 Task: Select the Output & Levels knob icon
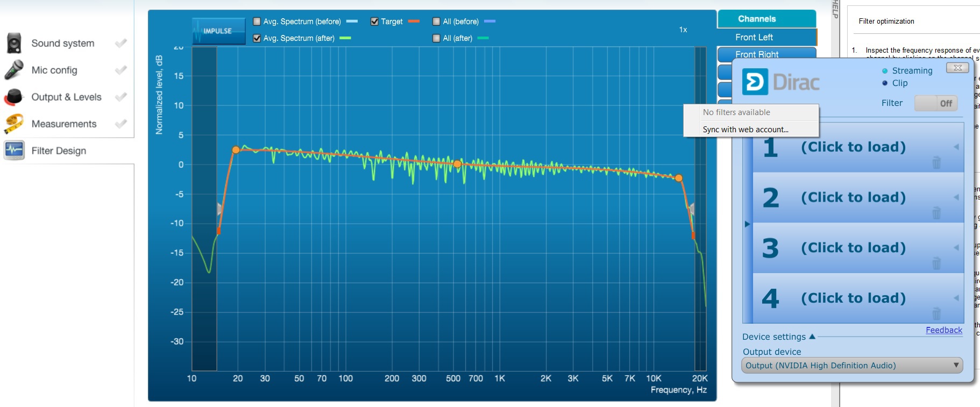click(x=14, y=97)
